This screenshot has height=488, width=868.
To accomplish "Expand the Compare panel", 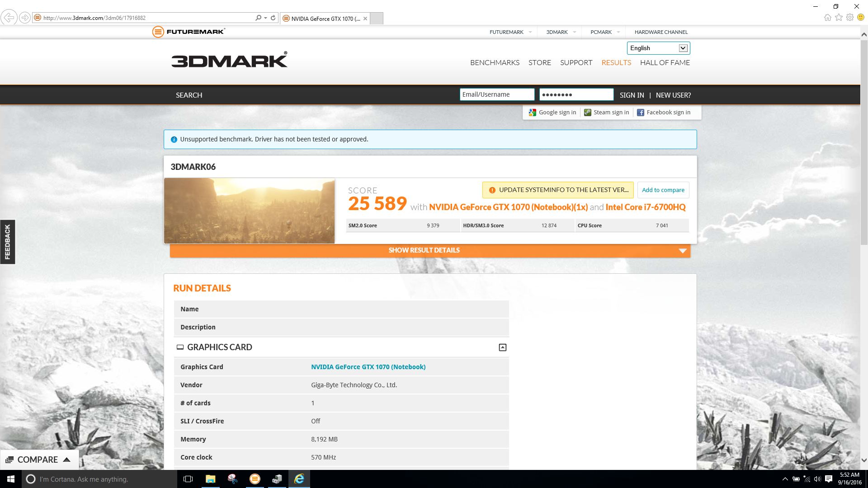I will [38, 460].
